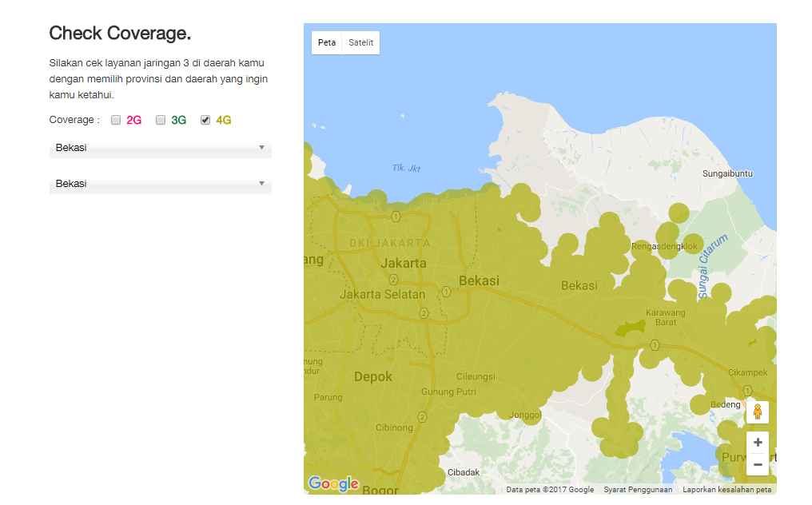Click the DKI JAKARTA region label
The width and height of the screenshot is (812, 505).
(389, 243)
